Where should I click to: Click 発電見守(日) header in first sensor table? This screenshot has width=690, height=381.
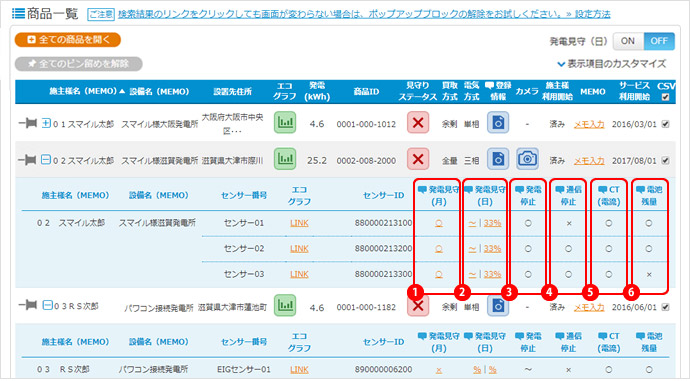(485, 196)
